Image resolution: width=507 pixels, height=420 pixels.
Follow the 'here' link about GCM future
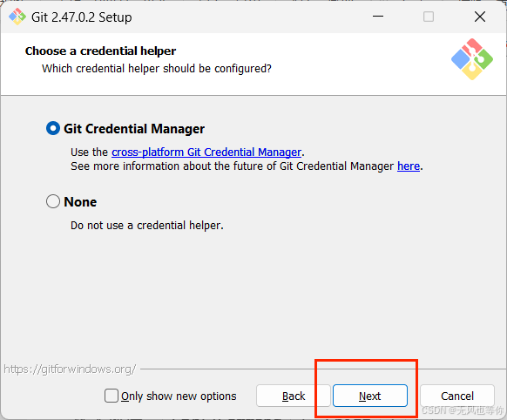point(409,166)
